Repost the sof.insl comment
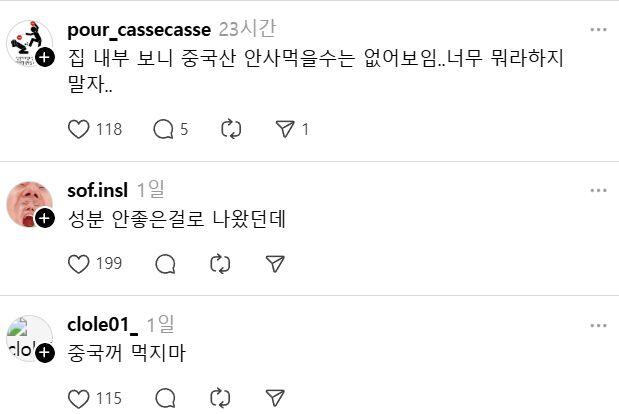Viewport: 619px width, 414px height. point(220,263)
